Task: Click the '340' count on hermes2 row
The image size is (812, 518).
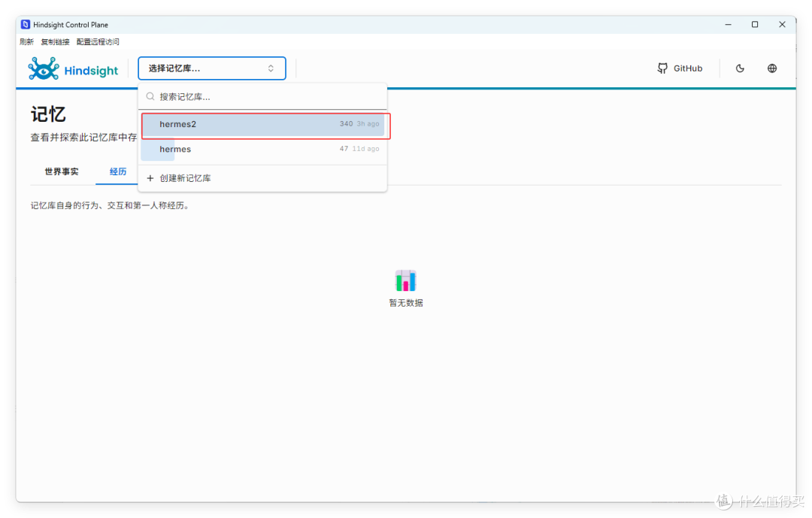Action: (x=346, y=124)
